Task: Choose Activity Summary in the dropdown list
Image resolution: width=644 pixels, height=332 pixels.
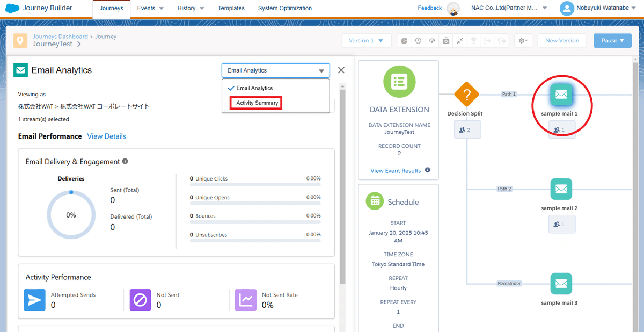Action: pos(257,103)
